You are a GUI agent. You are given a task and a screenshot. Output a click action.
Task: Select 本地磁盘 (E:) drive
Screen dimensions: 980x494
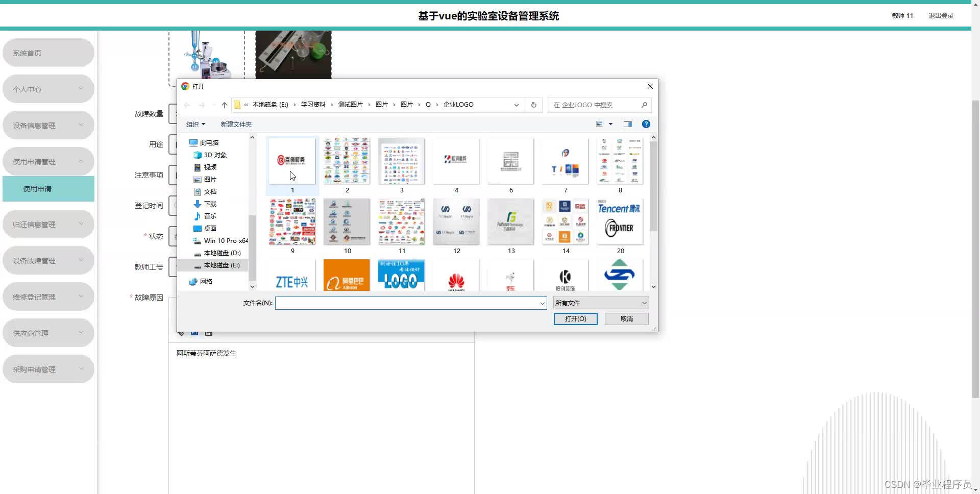pyautogui.click(x=216, y=265)
